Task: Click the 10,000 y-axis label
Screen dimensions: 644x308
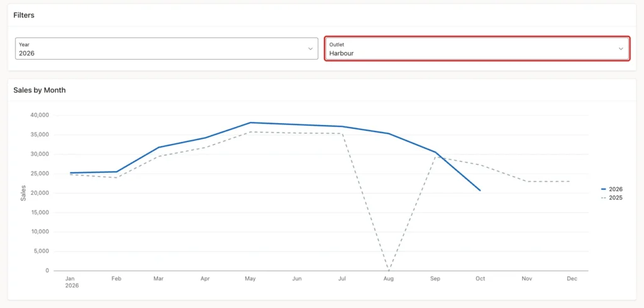Action: pos(40,231)
